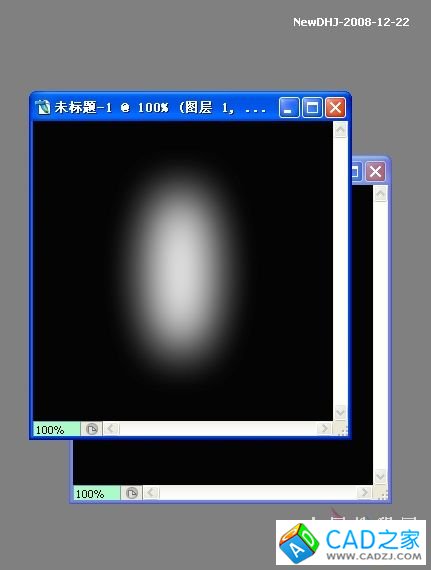Image resolution: width=431 pixels, height=570 pixels.
Task: Click the front window's vertical scrollbar track
Action: (341, 271)
